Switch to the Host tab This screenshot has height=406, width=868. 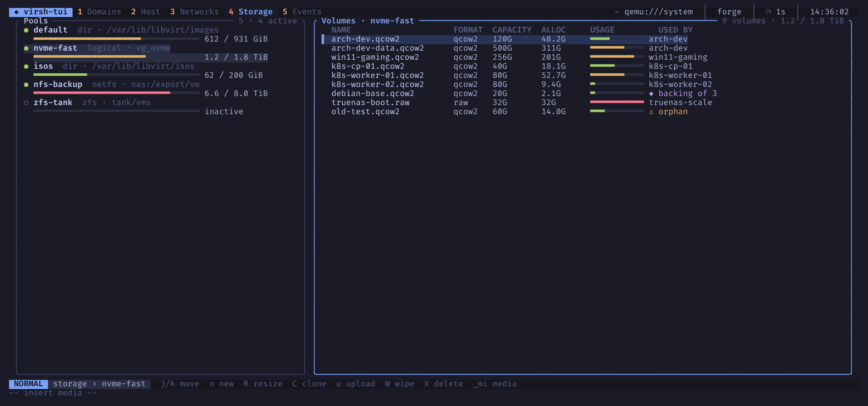[x=145, y=12]
